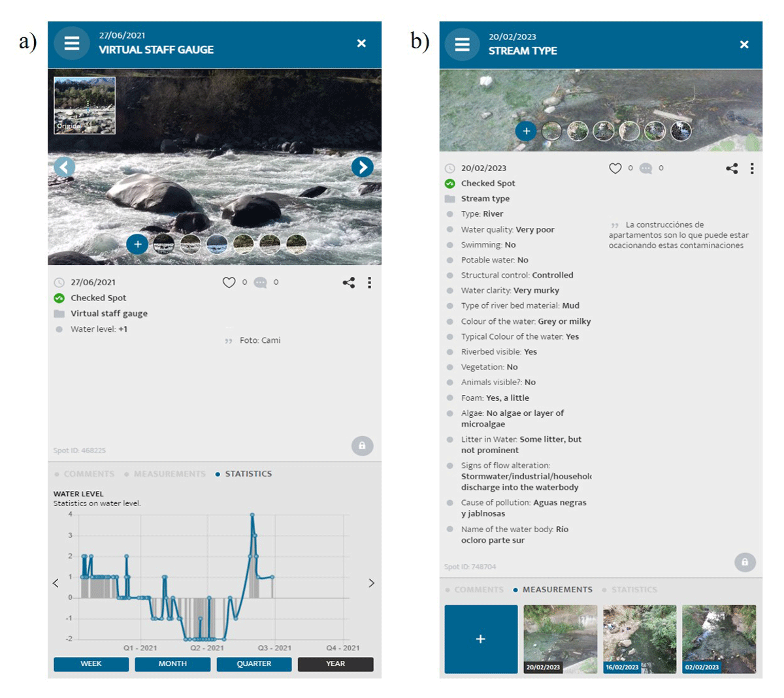Open three-dot options menu in Virtual Staff Gauge panel
The width and height of the screenshot is (784, 698).
point(369,283)
